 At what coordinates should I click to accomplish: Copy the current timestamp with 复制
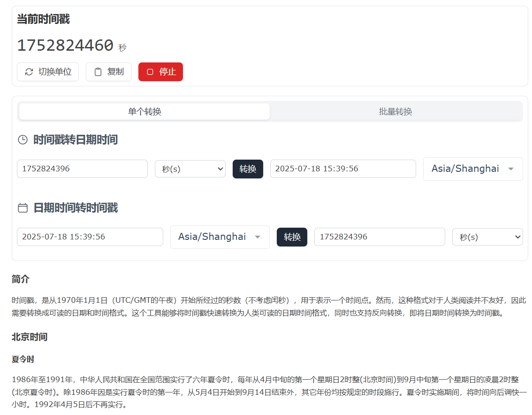108,72
